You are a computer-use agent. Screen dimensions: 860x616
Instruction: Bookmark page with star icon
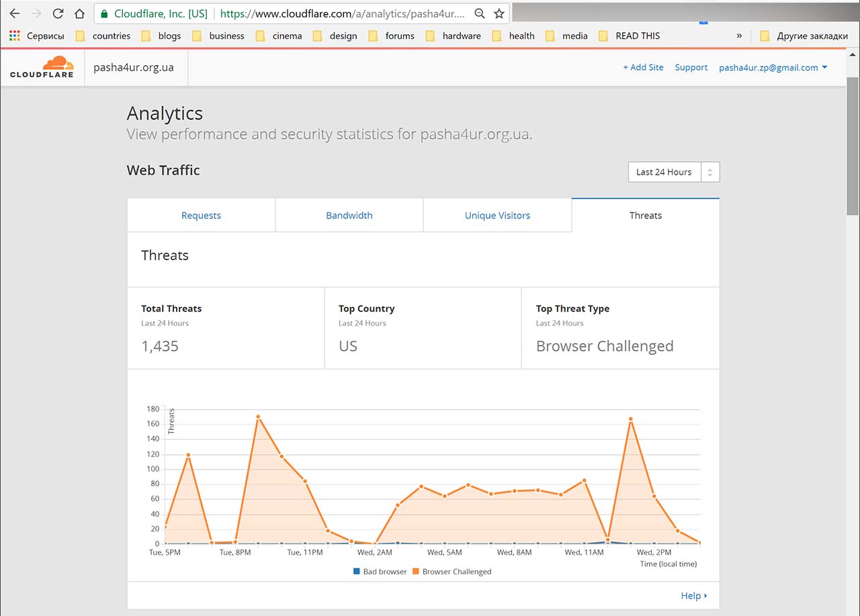coord(499,13)
